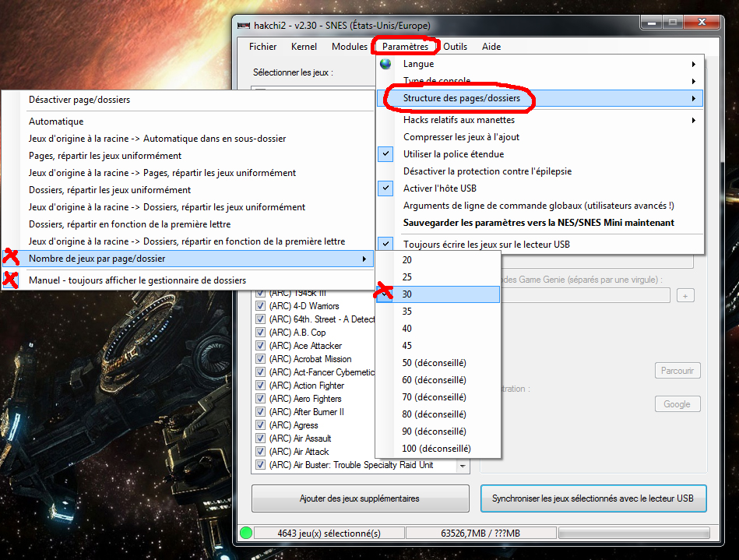Open the Paramètres menu
Screen dimensions: 739x560
point(405,47)
